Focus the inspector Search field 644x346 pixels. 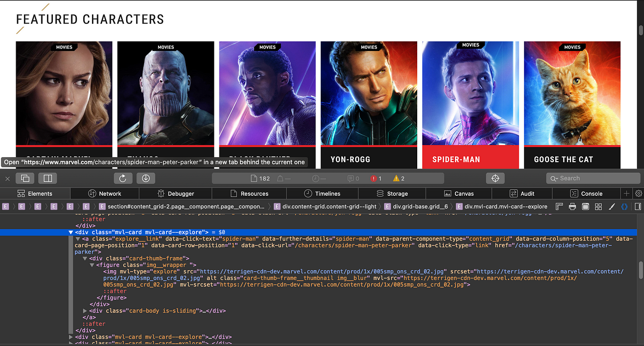[593, 178]
